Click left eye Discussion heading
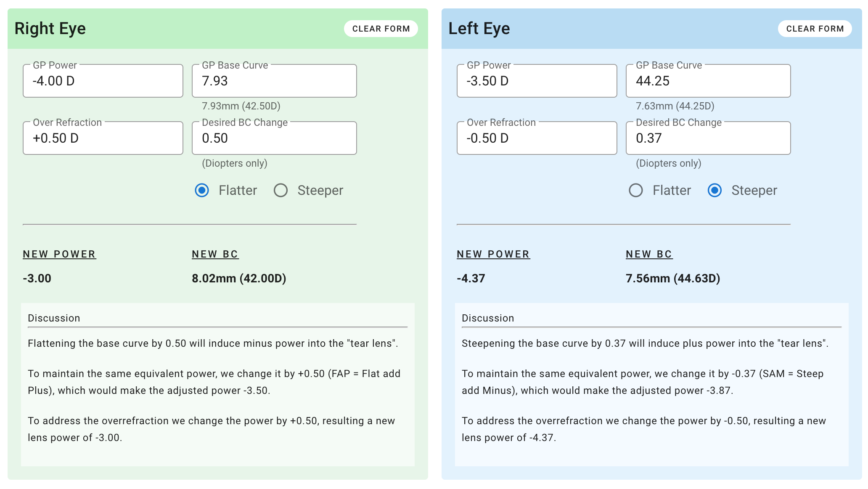 [488, 318]
